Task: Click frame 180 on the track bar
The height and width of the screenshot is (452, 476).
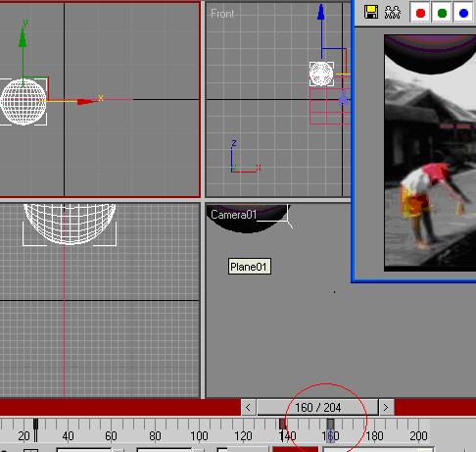Action: click(x=374, y=436)
